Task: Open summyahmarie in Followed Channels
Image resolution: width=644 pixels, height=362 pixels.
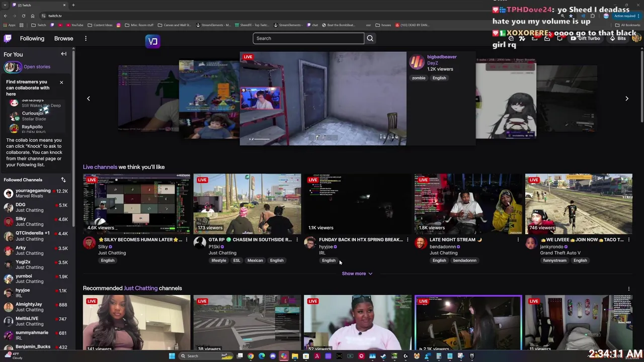Action: [x=35, y=335]
